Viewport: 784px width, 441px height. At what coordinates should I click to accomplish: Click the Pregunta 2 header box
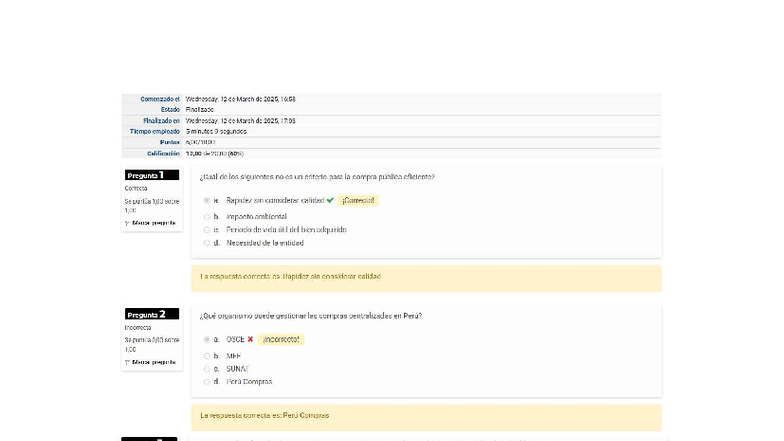coord(152,314)
